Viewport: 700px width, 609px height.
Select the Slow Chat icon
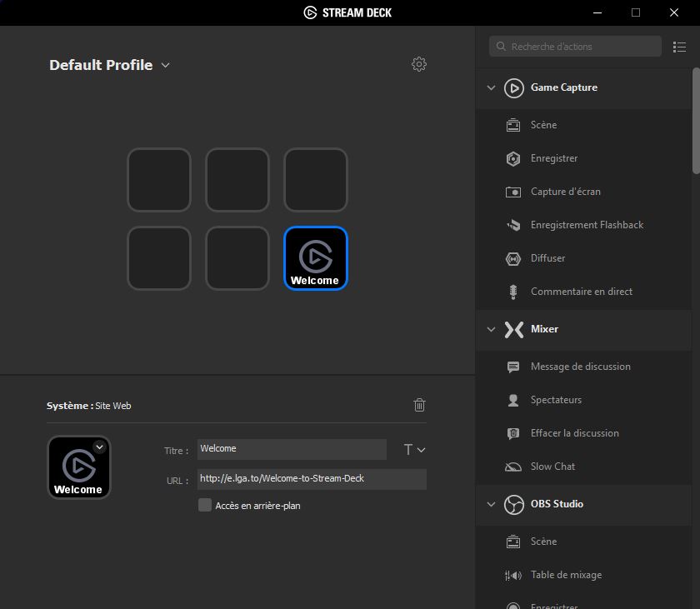click(513, 467)
